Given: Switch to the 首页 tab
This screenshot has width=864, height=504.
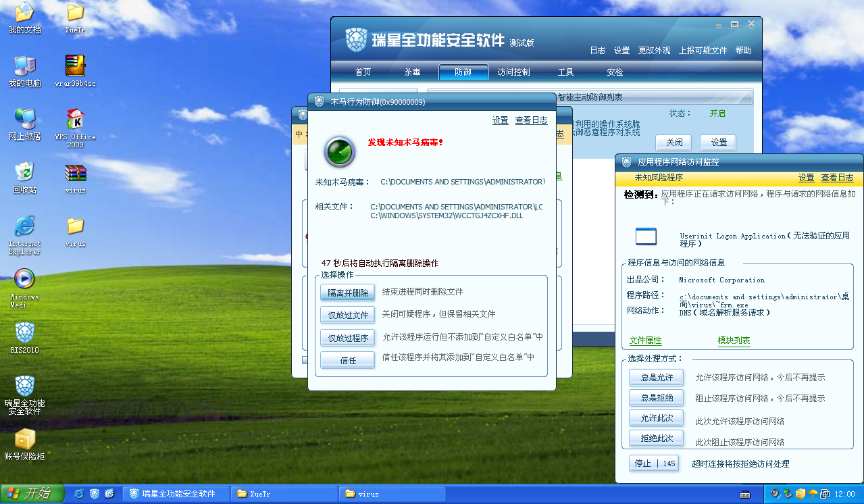Looking at the screenshot, I should [363, 72].
